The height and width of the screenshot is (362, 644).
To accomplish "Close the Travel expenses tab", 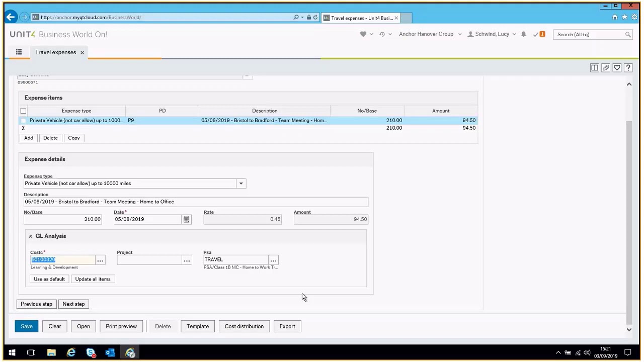I will pos(82,52).
